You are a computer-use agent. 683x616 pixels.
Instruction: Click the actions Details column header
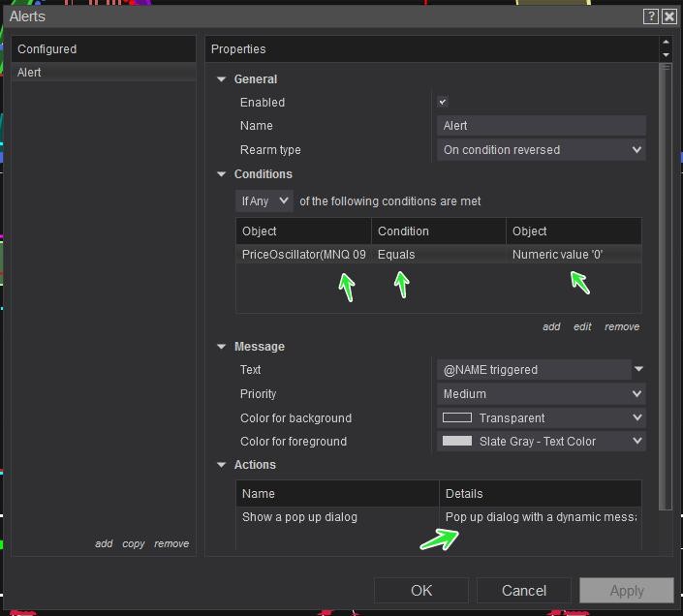click(x=541, y=494)
